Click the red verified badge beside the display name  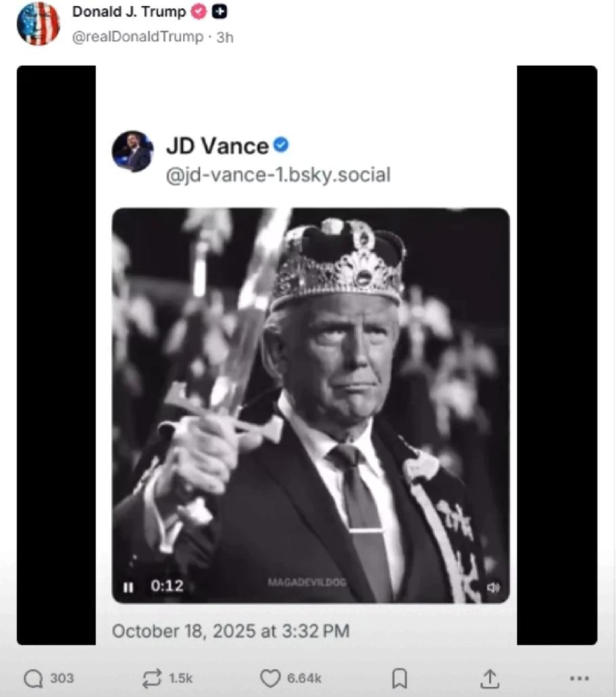199,12
